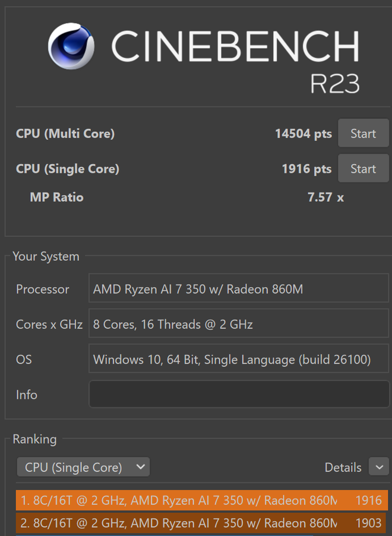The width and height of the screenshot is (392, 536).
Task: Click the OS value field
Action: tap(239, 360)
